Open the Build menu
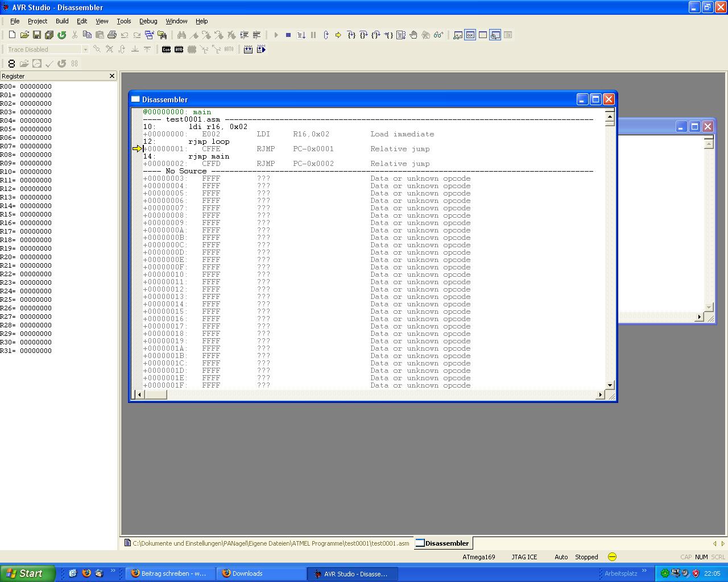728x582 pixels. (62, 21)
